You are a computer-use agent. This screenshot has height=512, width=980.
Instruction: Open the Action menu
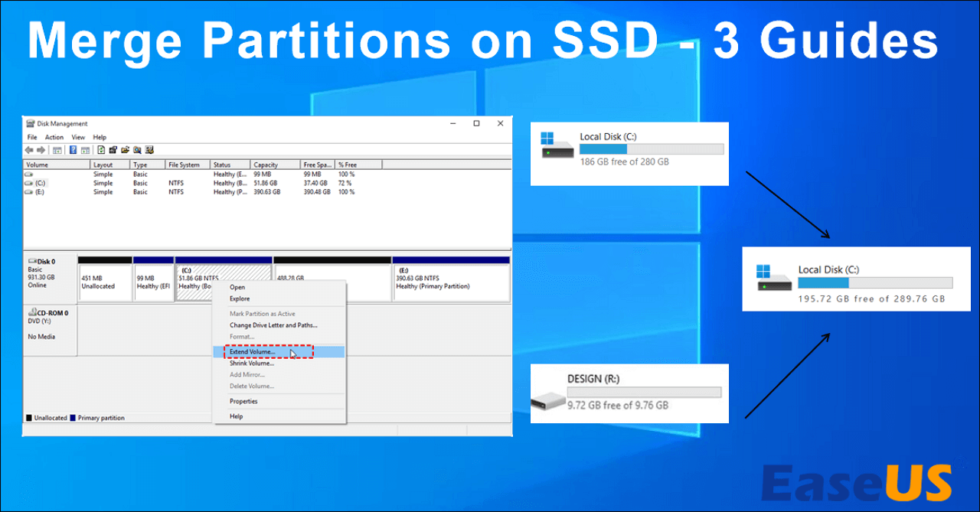point(54,137)
